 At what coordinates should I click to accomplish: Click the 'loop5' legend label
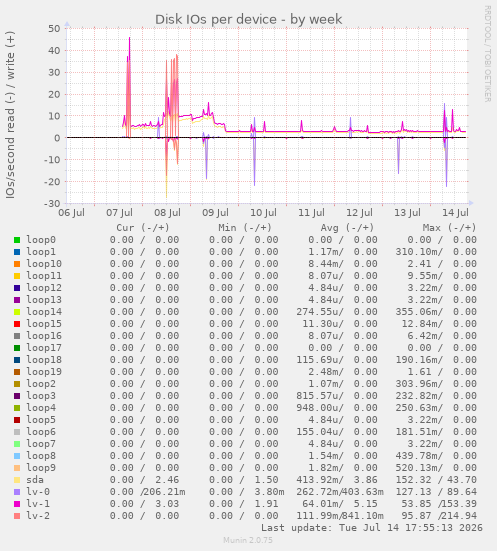41,420
